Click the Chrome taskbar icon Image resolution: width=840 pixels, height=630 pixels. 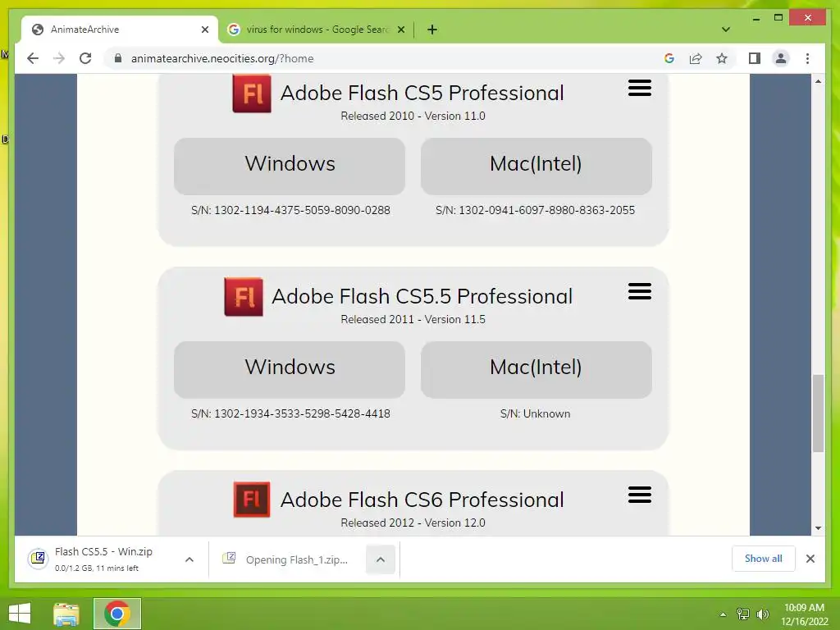click(x=117, y=614)
